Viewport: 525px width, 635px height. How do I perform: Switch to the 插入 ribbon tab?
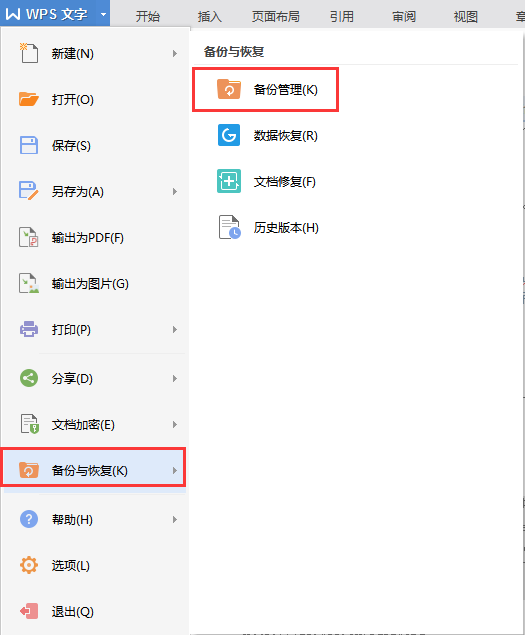pyautogui.click(x=209, y=17)
